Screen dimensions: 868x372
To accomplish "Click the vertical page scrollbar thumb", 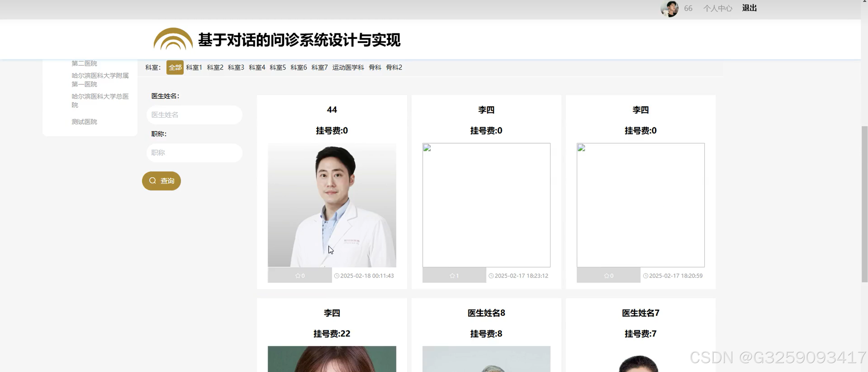I will pyautogui.click(x=865, y=204).
